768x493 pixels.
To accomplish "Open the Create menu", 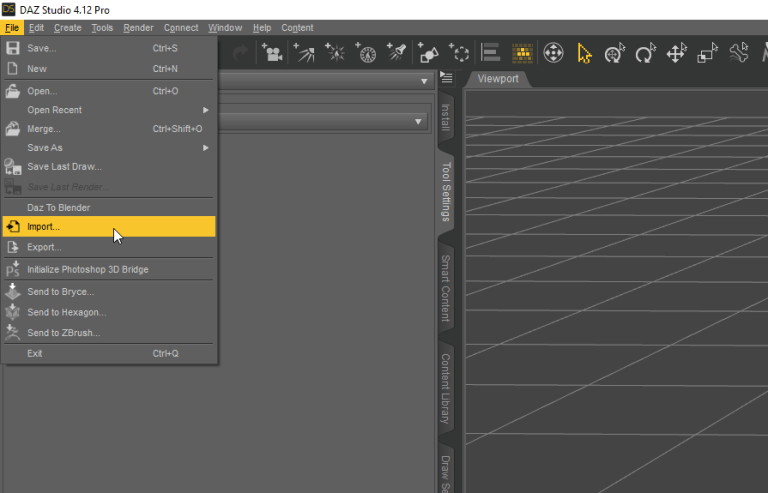I will click(68, 28).
